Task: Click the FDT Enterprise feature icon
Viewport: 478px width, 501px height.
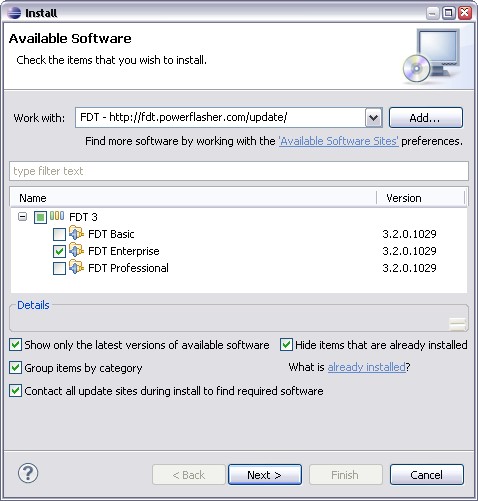Action: tap(76, 250)
